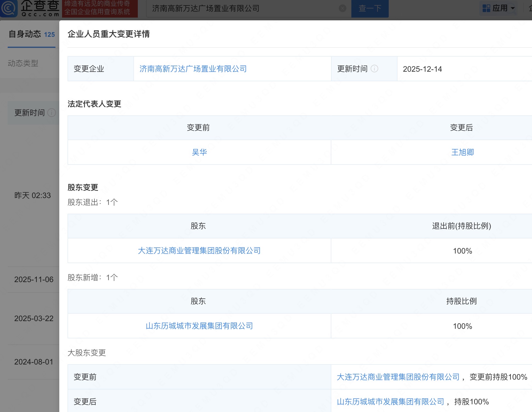Screen dimensions: 532x412
Task: Open 大连万达商业管理集团 link in 大股东变更 row
Action: click(x=398, y=377)
